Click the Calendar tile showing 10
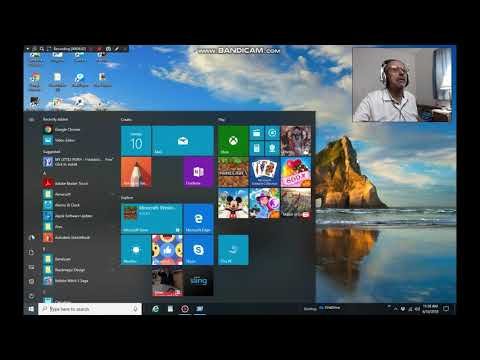 pos(136,141)
